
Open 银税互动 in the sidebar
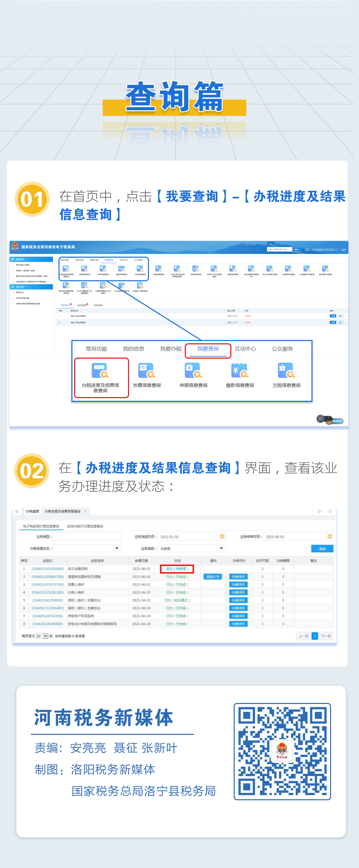tap(20, 293)
